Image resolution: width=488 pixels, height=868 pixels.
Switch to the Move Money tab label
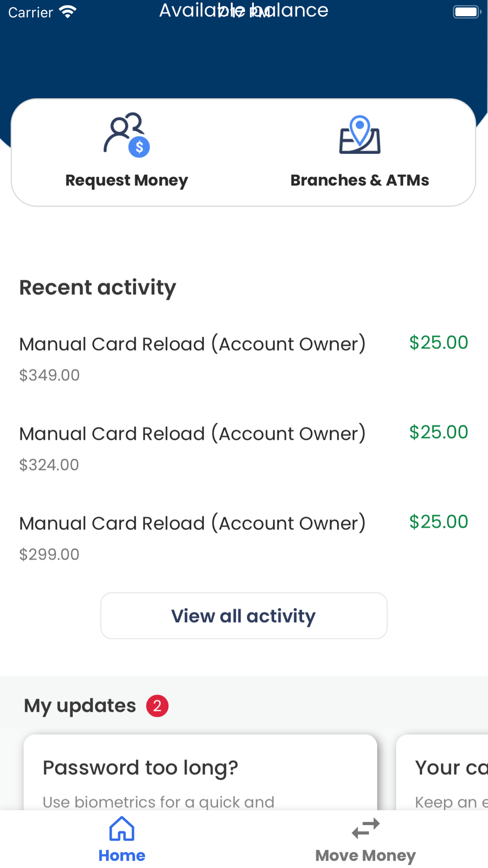(x=366, y=856)
